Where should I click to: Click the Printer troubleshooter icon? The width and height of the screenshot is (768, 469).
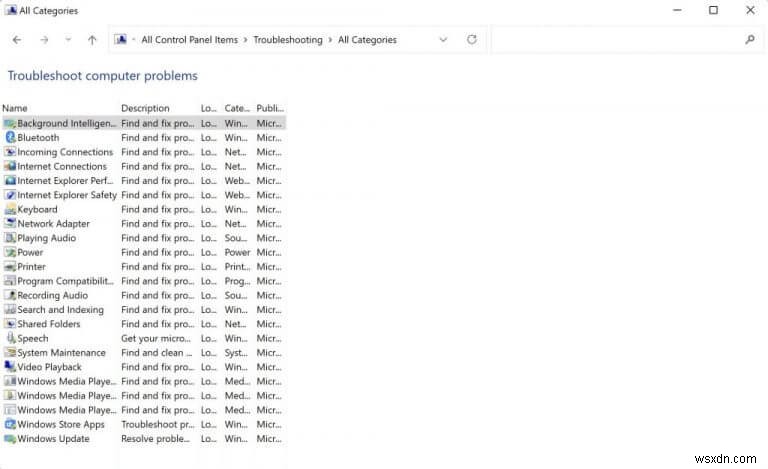tap(10, 267)
